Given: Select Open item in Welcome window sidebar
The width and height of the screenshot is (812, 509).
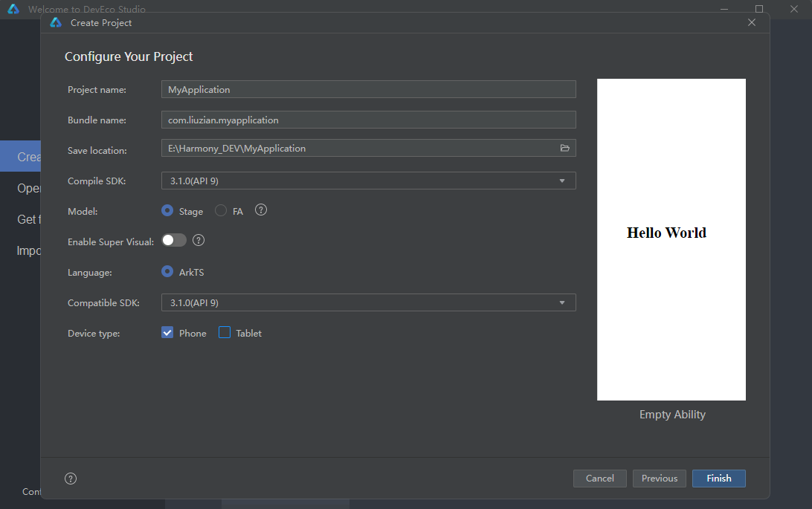Looking at the screenshot, I should 21,188.
